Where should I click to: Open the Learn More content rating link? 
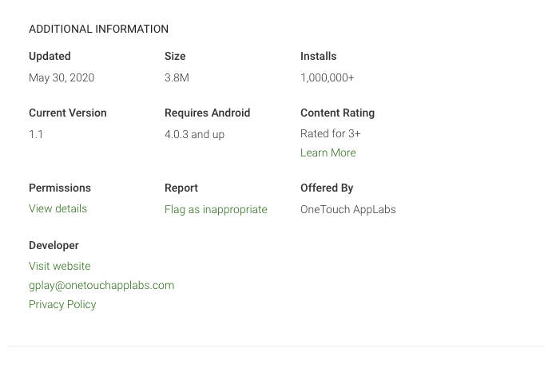(328, 152)
